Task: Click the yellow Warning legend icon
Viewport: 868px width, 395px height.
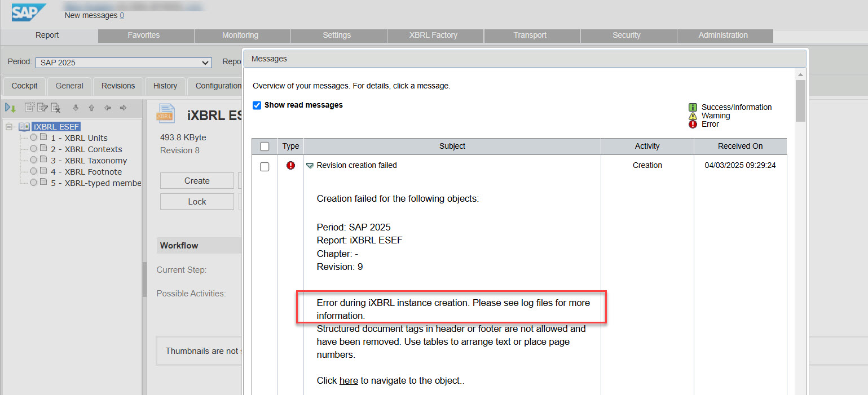Action: click(x=693, y=116)
